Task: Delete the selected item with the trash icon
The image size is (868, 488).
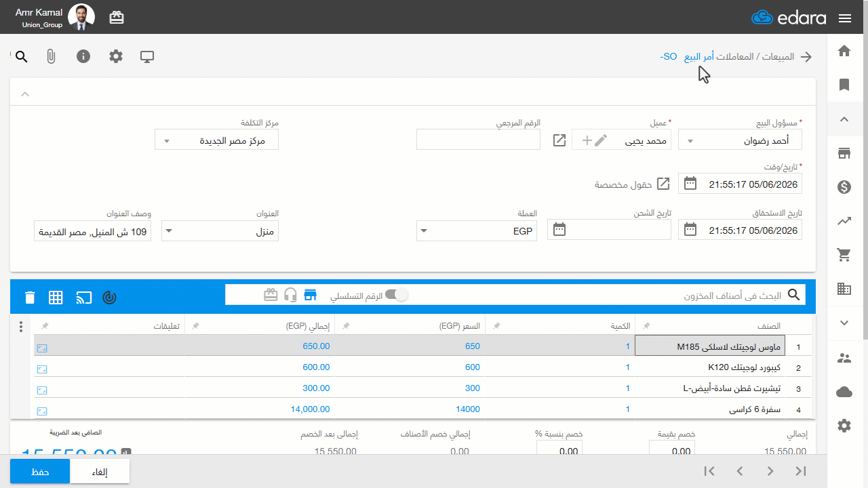Action: pos(30,297)
